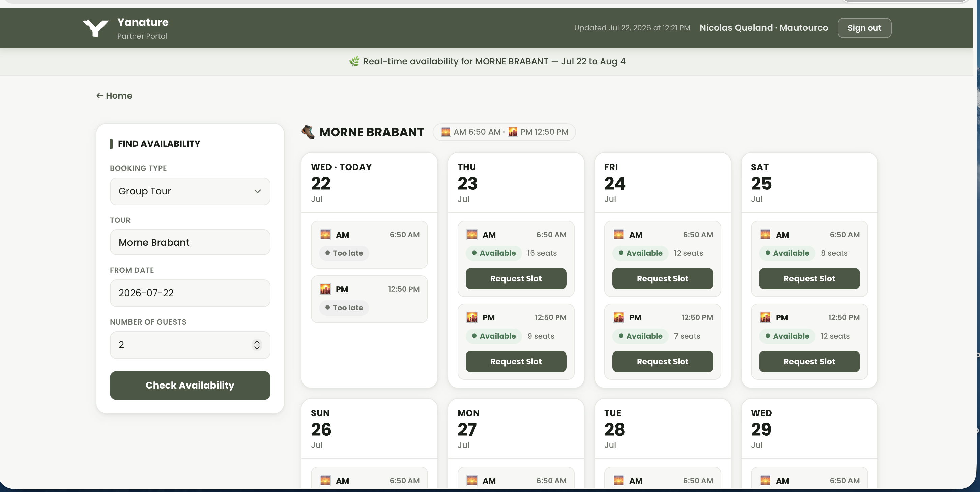Click the MON 27 Jul card header
Image resolution: width=980 pixels, height=492 pixels.
pyautogui.click(x=516, y=429)
